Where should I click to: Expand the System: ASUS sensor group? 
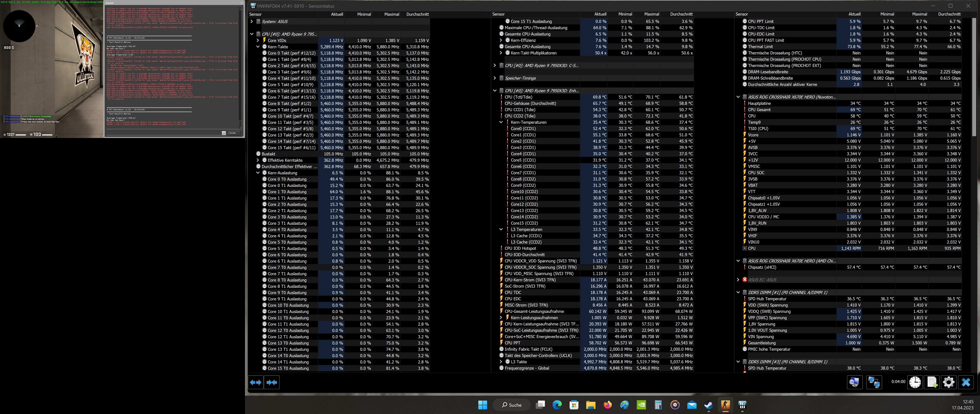[x=252, y=21]
